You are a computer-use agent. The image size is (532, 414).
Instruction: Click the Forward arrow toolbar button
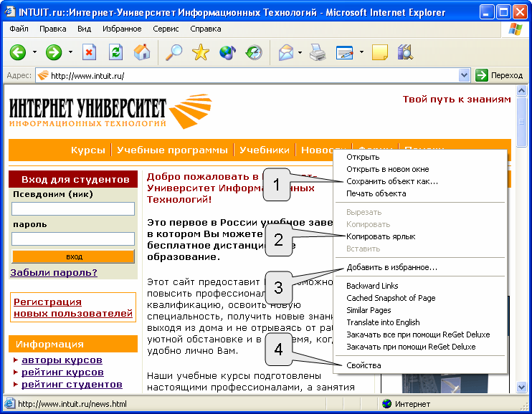pos(54,52)
